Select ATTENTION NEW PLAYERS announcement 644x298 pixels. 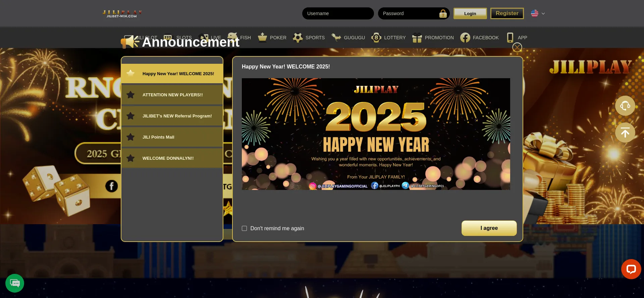(x=172, y=95)
